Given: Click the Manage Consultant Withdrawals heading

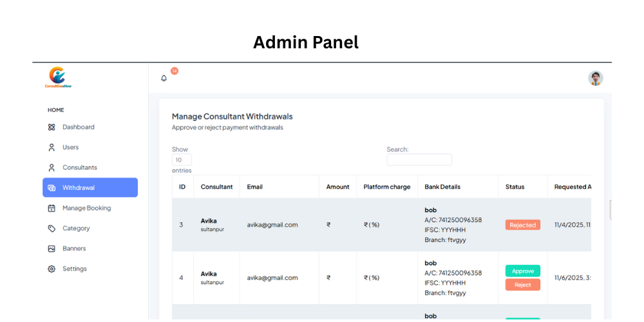Looking at the screenshot, I should click(232, 116).
